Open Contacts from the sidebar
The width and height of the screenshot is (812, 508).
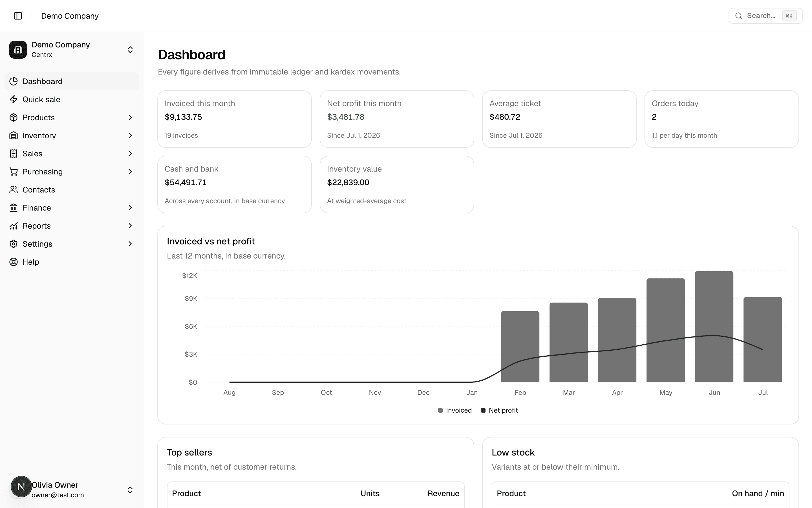[x=72, y=190]
